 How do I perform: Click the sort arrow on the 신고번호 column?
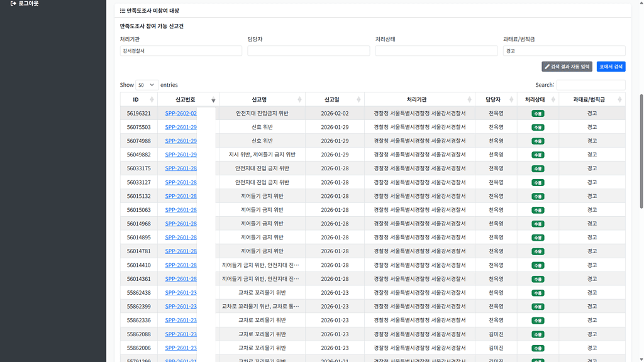coord(213,99)
